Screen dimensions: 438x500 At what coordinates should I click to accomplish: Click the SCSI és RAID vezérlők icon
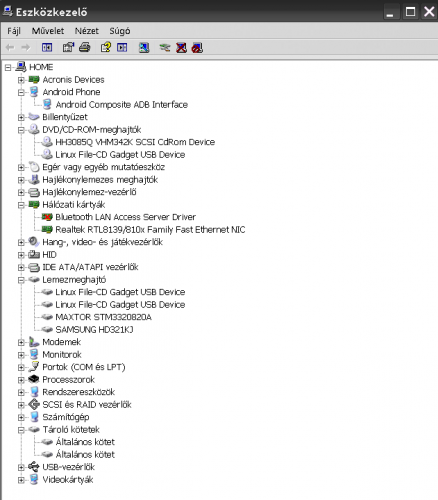34,404
